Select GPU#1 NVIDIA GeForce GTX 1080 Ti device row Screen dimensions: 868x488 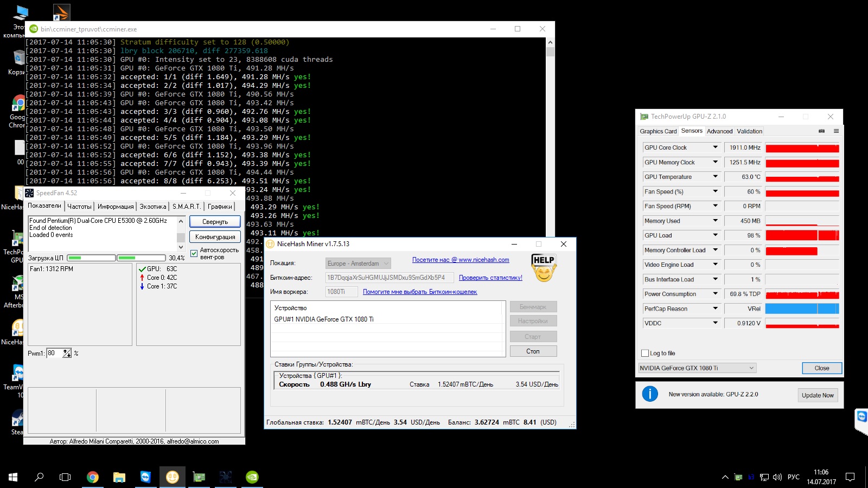coord(385,319)
